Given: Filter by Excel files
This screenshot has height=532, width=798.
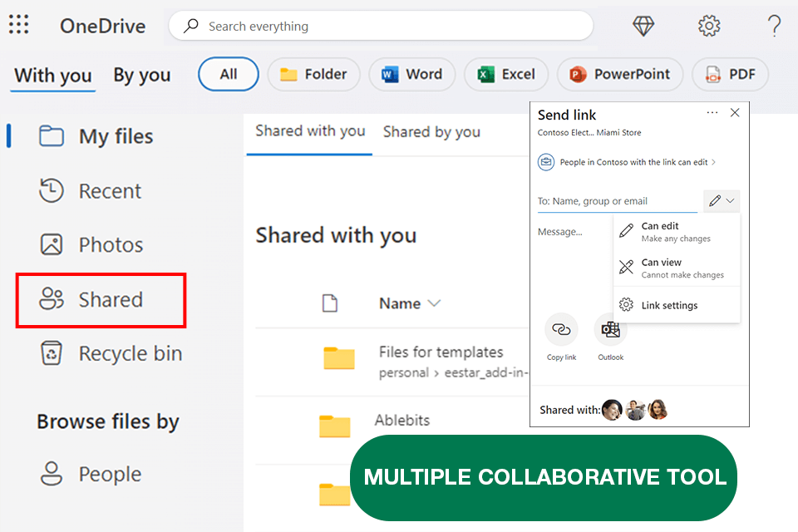Looking at the screenshot, I should pos(506,74).
